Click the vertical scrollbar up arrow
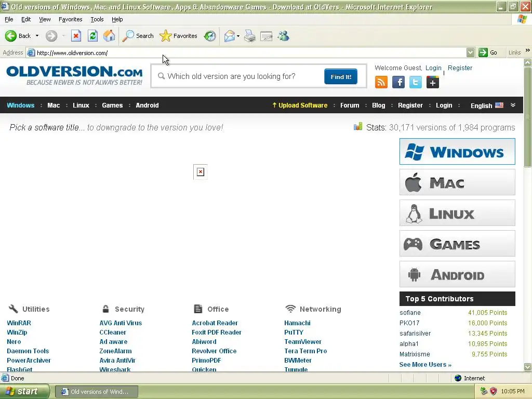The height and width of the screenshot is (399, 532). point(527,62)
